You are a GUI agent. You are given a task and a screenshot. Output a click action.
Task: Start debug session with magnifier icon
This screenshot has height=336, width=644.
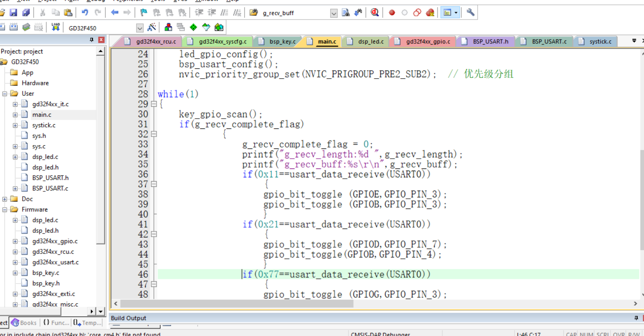tap(375, 13)
